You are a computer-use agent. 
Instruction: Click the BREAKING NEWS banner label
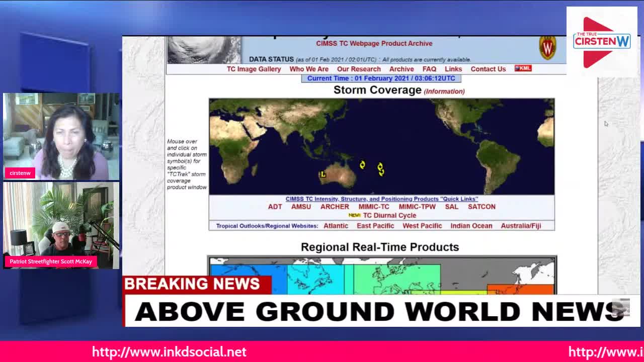(x=197, y=285)
